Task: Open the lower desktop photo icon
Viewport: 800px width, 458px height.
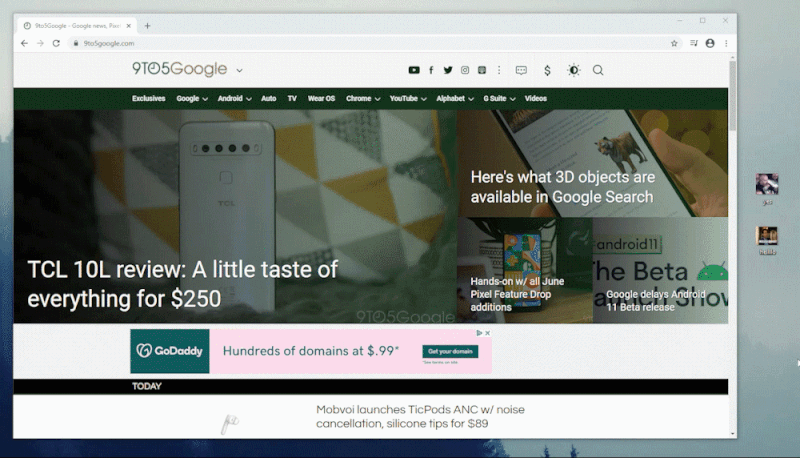Action: pos(767,236)
